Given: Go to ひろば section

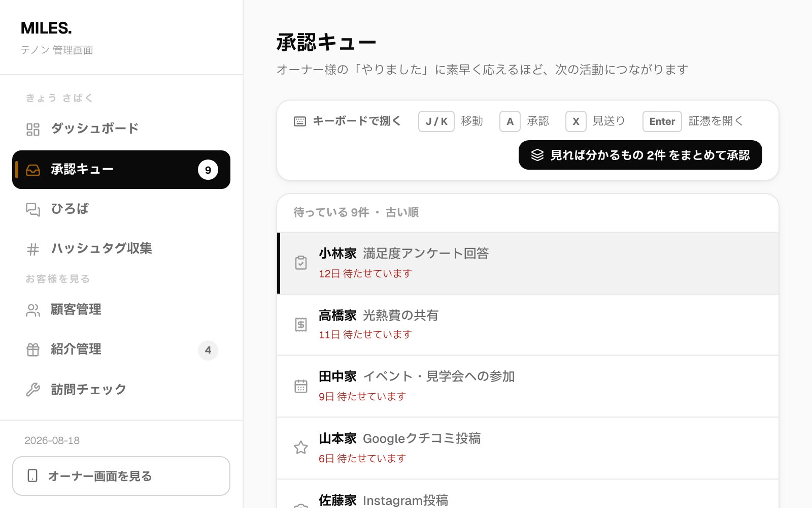Looking at the screenshot, I should [121, 209].
